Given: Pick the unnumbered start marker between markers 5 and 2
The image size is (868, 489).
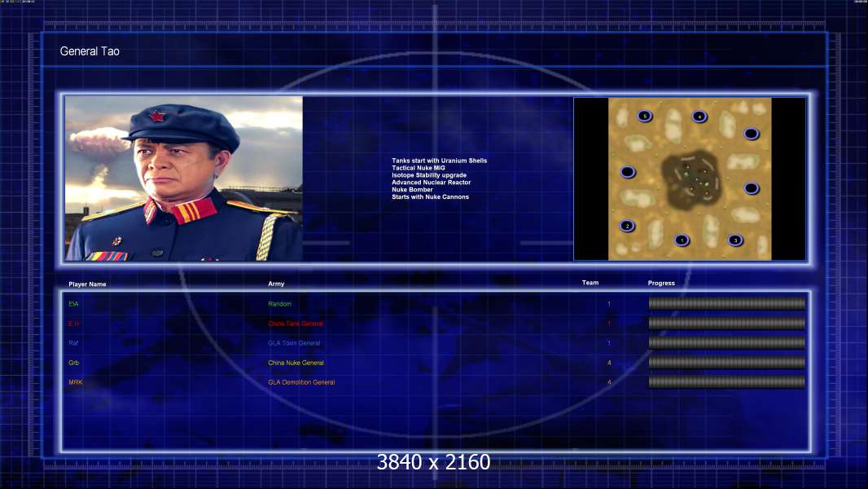Looking at the screenshot, I should pyautogui.click(x=627, y=172).
